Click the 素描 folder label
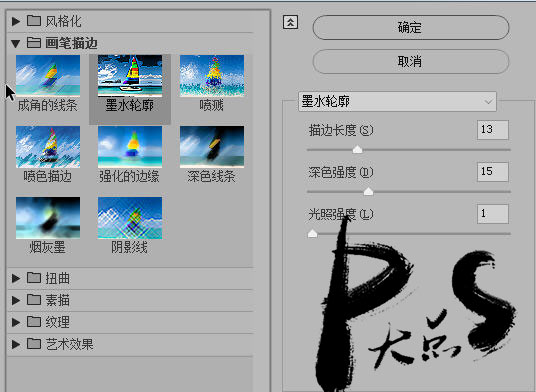Viewport: 536px width, 392px height. pyautogui.click(x=58, y=300)
